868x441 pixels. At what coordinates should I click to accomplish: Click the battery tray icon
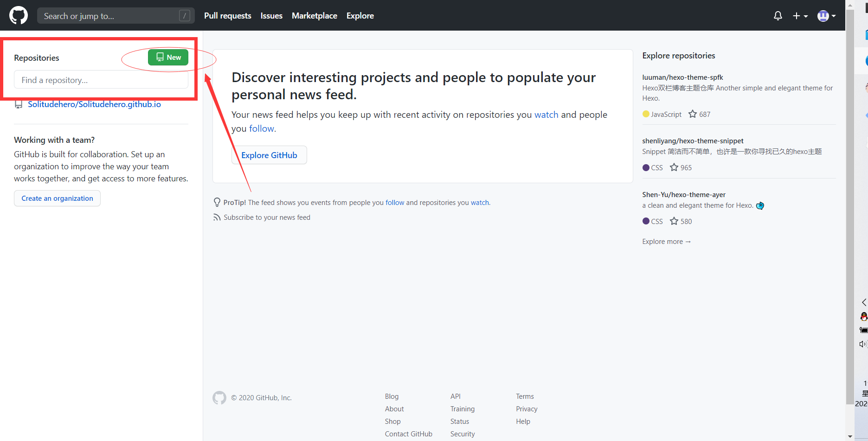[863, 330]
